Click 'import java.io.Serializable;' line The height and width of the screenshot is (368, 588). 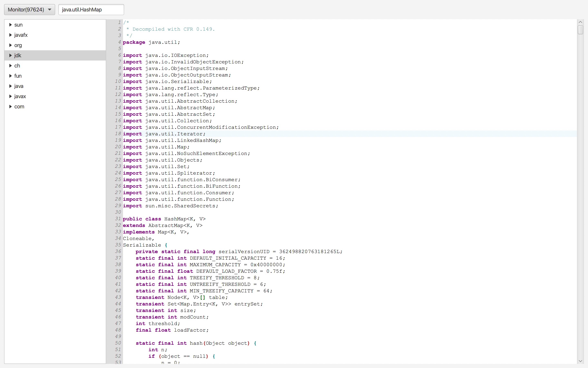click(167, 82)
